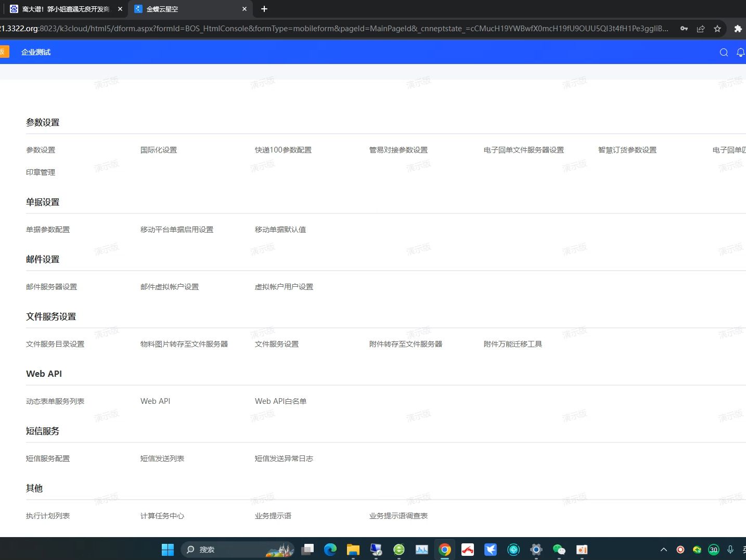Open 短信发送异常日志

[284, 459]
